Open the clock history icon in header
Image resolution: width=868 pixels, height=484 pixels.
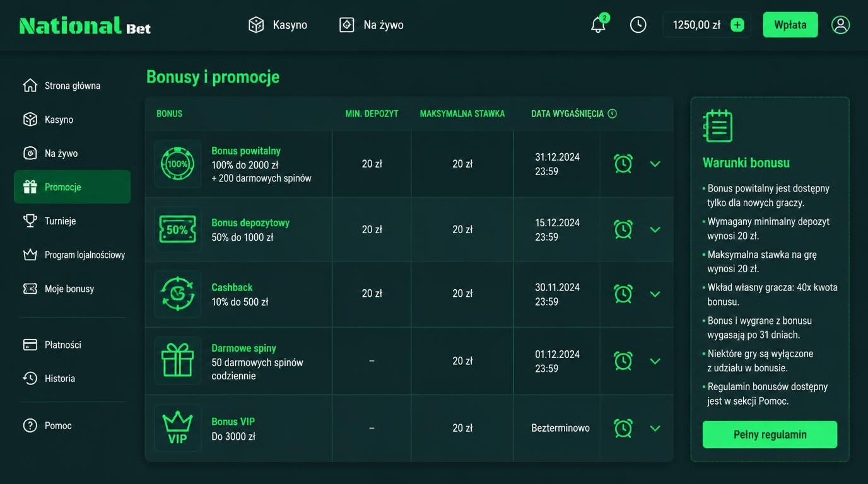[638, 25]
